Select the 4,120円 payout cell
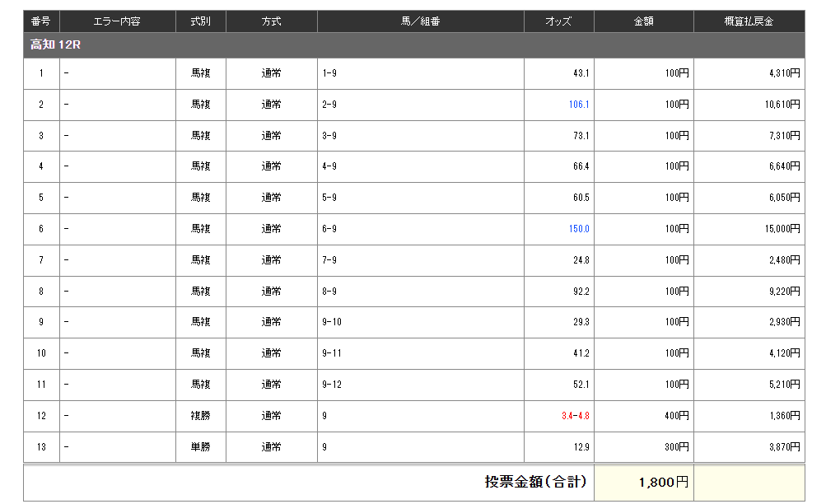This screenshot has width=840, height=504. click(x=749, y=353)
